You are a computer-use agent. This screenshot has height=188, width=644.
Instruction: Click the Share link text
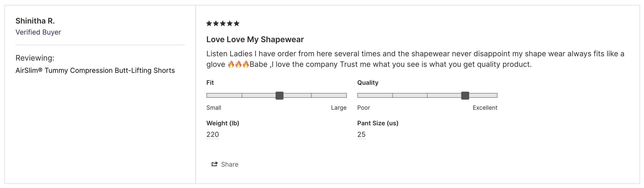pyautogui.click(x=229, y=164)
